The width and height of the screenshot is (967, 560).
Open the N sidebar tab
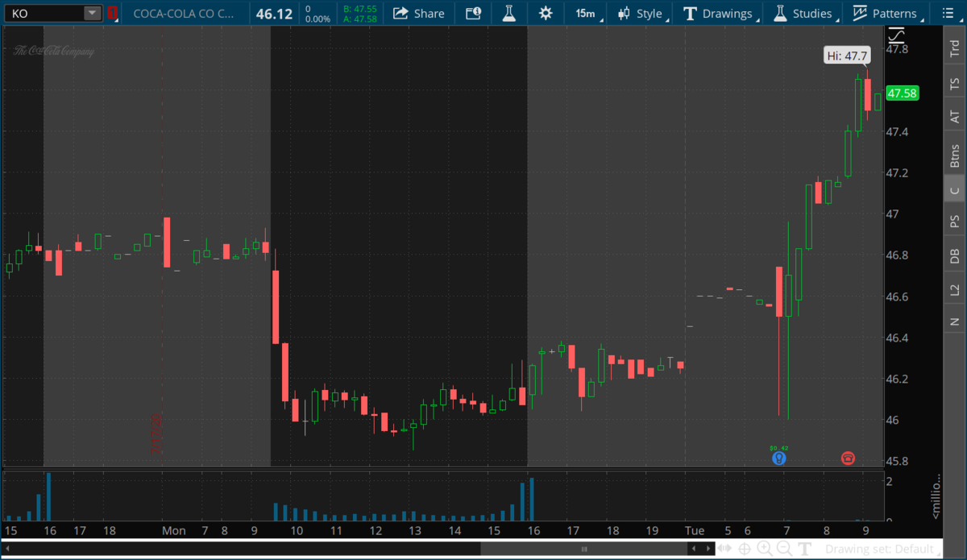pyautogui.click(x=955, y=321)
